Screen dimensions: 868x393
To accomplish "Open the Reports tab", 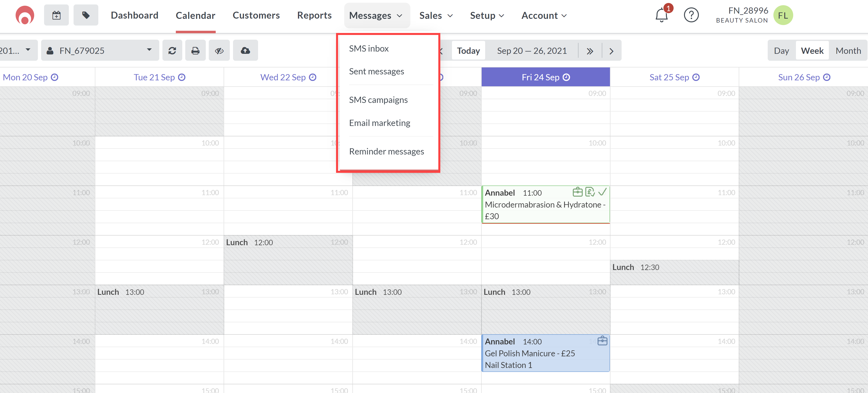I will 314,15.
